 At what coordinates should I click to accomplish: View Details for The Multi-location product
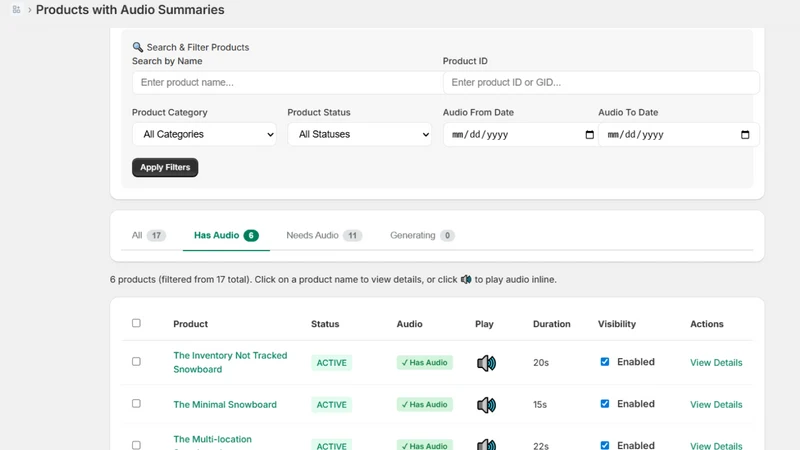(x=716, y=445)
